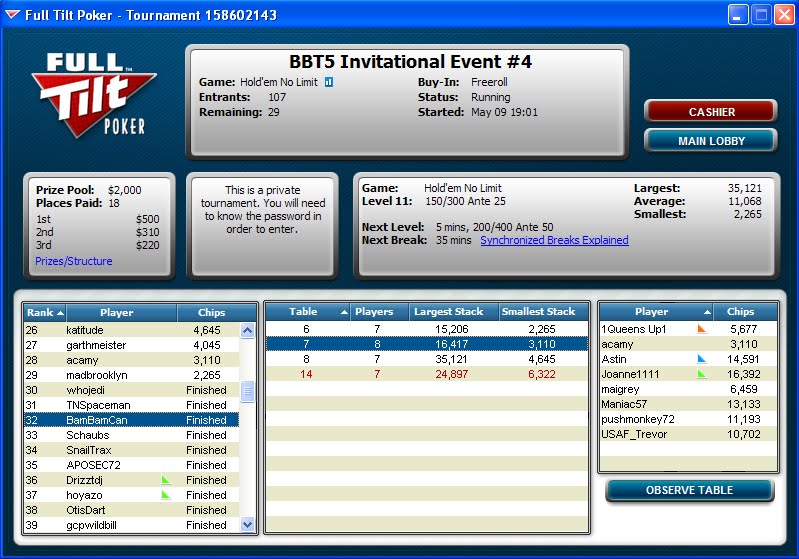This screenshot has height=559, width=799.
Task: Select highlighted player BamBamCan
Action: (x=131, y=420)
